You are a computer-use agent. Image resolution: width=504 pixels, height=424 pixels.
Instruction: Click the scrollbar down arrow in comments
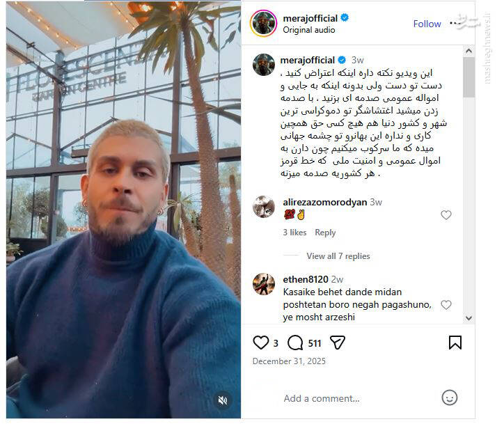[468, 318]
